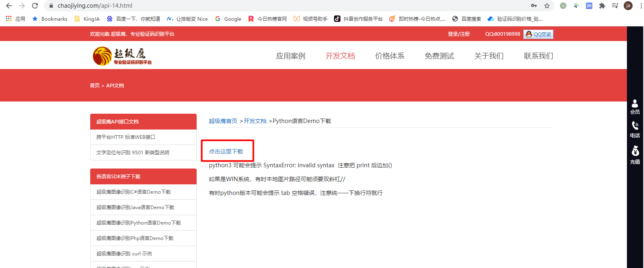Screen dimensions: 644x268
Task: Click the 超级鹰API接口文档 section header
Action: pyautogui.click(x=143, y=121)
